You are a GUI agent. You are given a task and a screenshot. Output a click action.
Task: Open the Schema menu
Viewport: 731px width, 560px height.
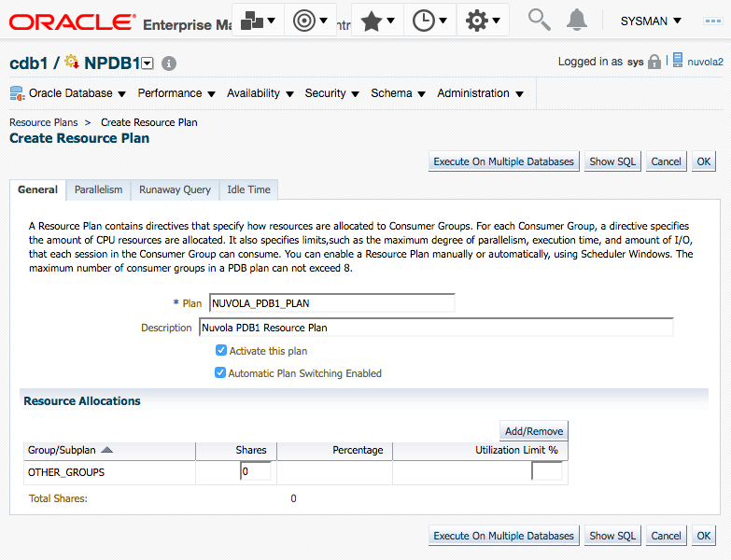coord(398,93)
